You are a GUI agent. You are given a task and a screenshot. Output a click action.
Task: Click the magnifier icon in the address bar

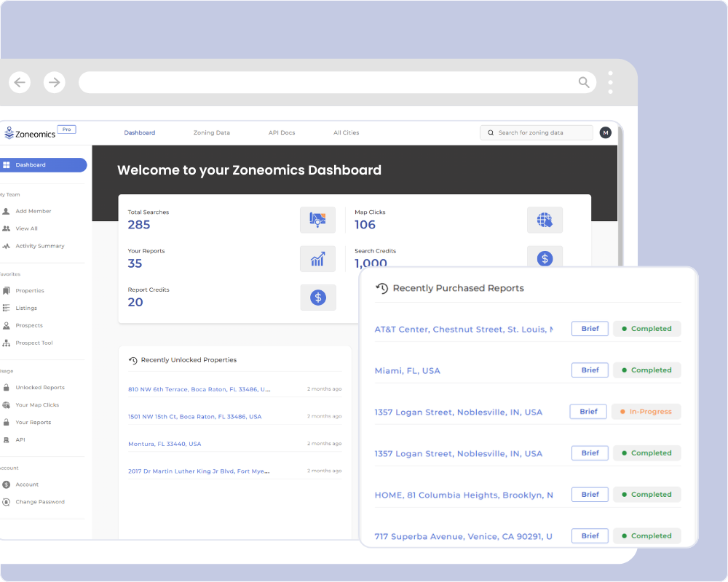tap(584, 82)
